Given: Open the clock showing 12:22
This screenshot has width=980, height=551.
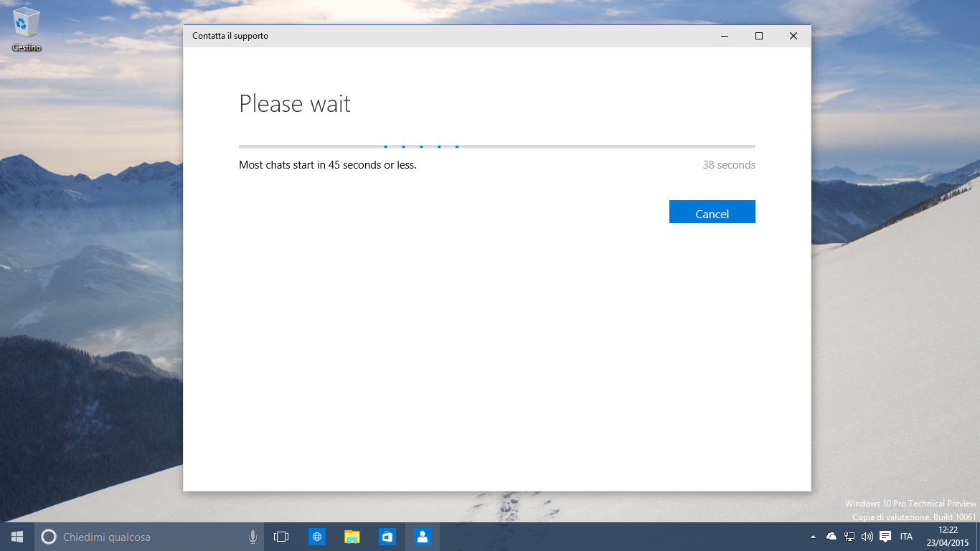Looking at the screenshot, I should [948, 537].
